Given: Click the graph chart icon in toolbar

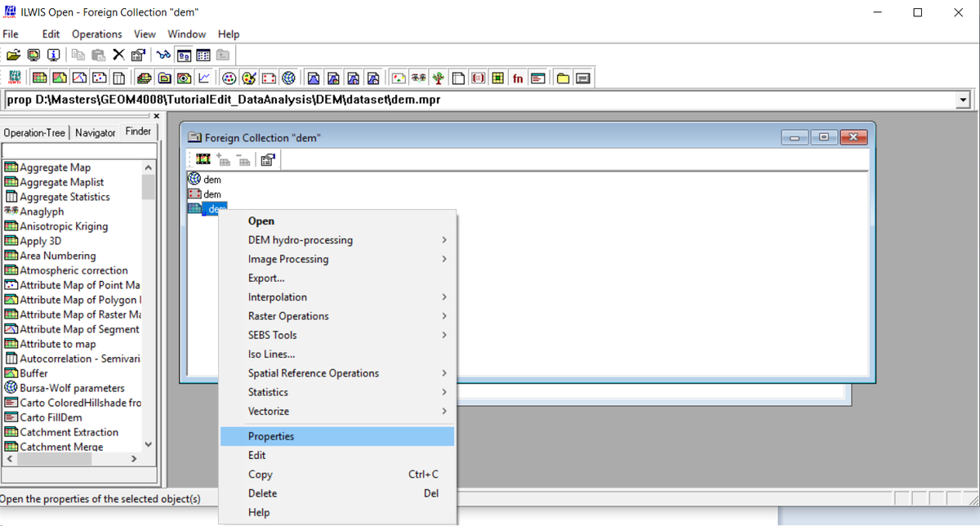Looking at the screenshot, I should (204, 78).
